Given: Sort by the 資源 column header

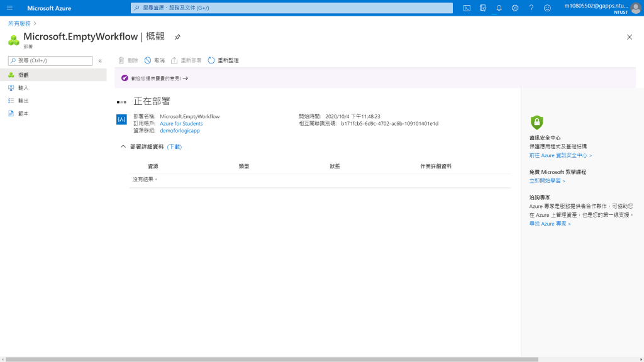Looking at the screenshot, I should [153, 166].
